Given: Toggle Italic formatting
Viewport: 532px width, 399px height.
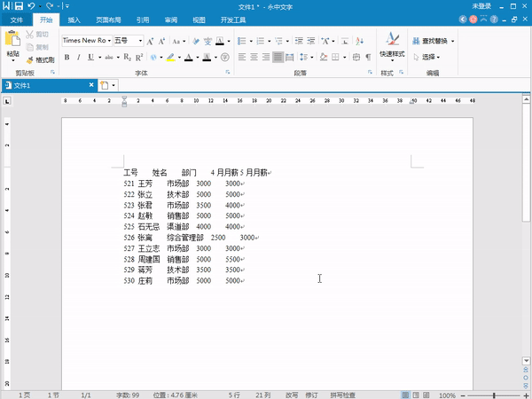Looking at the screenshot, I should click(x=78, y=57).
